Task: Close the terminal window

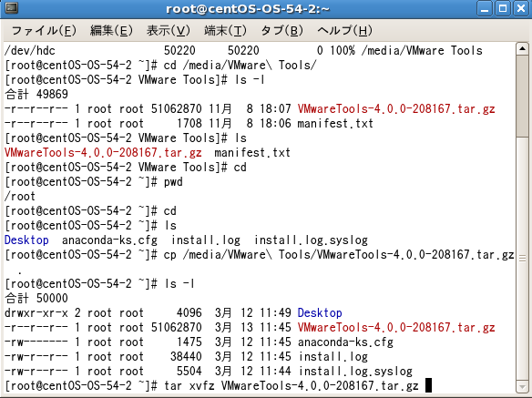Action: [x=521, y=8]
